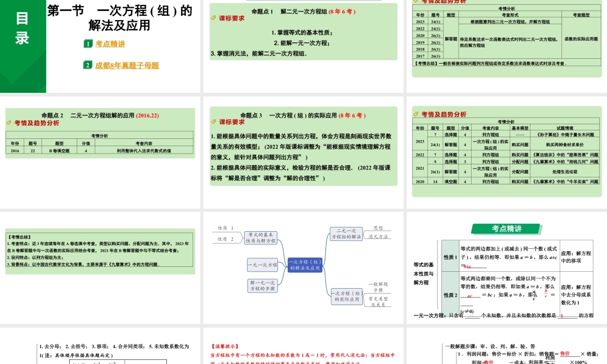Toggle the 性质 1 node in the mind map
The image size is (607, 364).
coord(224,227)
